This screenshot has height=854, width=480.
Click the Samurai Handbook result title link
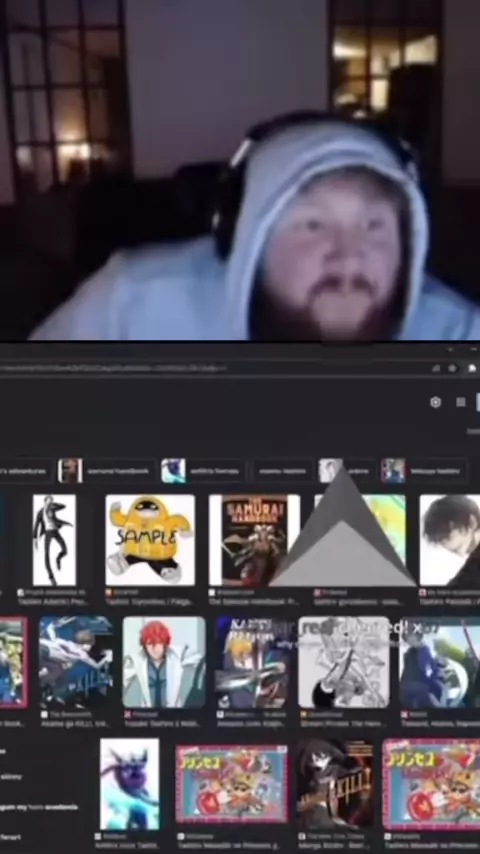254,602
